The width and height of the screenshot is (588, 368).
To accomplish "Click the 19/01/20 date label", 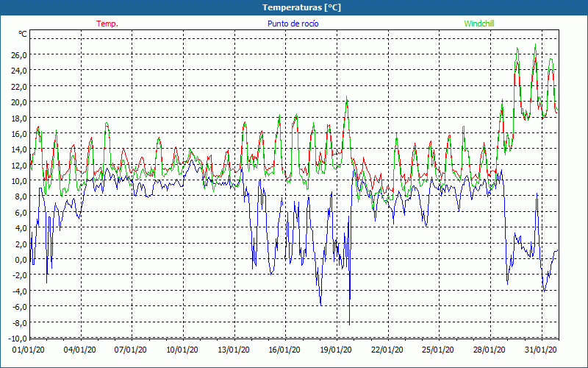I will (x=336, y=350).
